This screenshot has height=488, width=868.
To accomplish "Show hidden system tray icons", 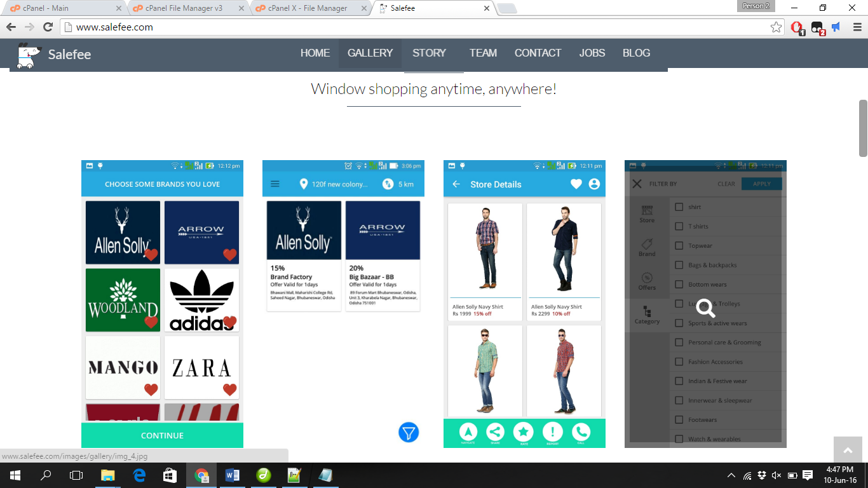I will point(731,475).
